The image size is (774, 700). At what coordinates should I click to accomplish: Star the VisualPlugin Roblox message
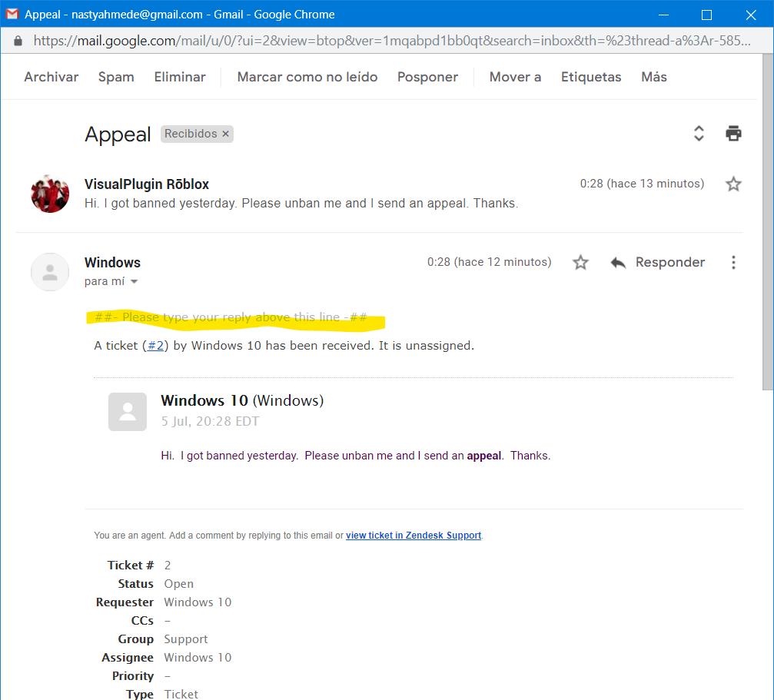(733, 184)
